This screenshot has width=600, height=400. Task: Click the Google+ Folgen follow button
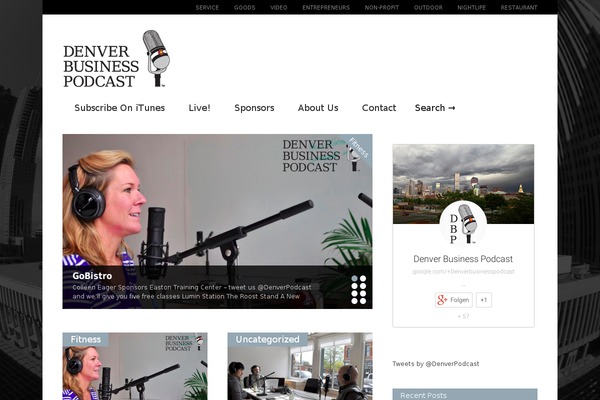pos(453,300)
